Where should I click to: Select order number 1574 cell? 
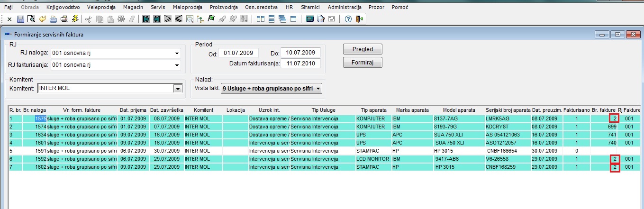pos(35,127)
